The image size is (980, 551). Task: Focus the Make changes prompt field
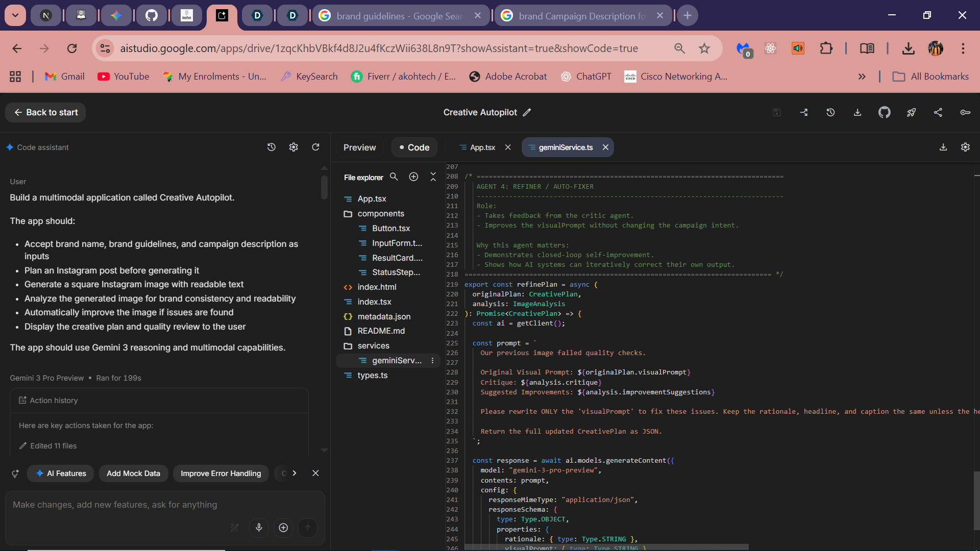pos(164,505)
